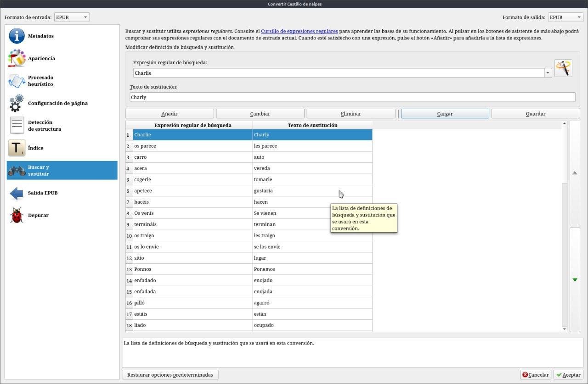Select the 'os parece' search cell

pyautogui.click(x=192, y=146)
